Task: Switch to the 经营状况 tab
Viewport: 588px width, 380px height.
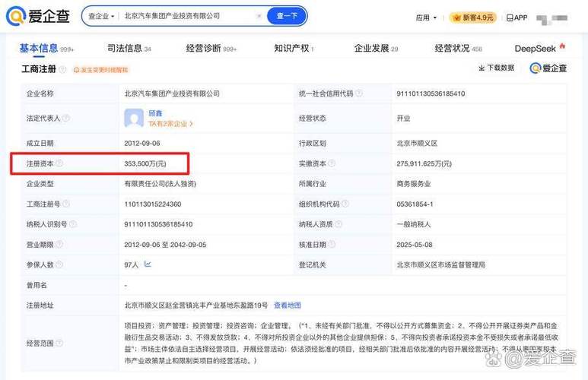Action: [458, 49]
